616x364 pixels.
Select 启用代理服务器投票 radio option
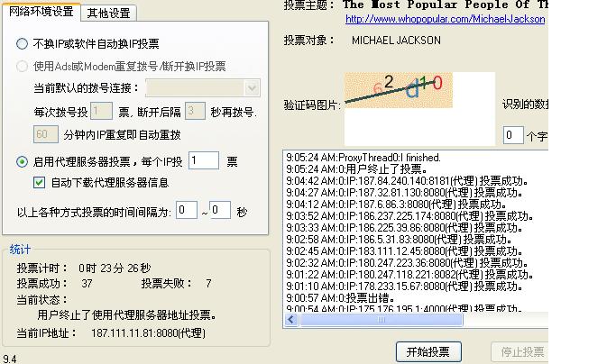[x=23, y=162]
